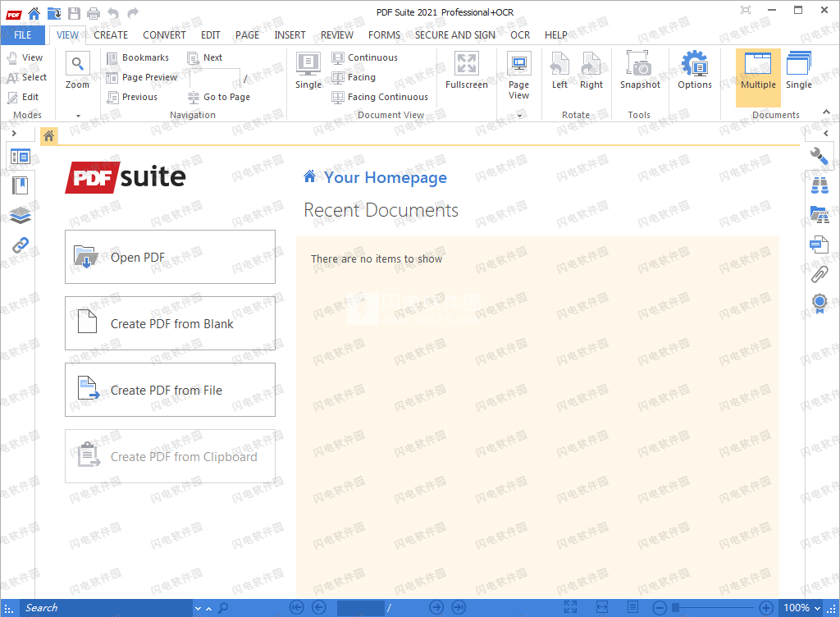
Task: Open the HELP tab
Action: (x=555, y=34)
